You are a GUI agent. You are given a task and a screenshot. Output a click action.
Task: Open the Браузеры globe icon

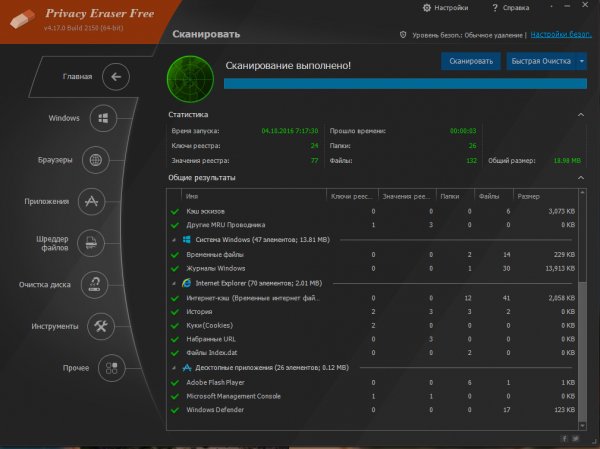point(96,160)
